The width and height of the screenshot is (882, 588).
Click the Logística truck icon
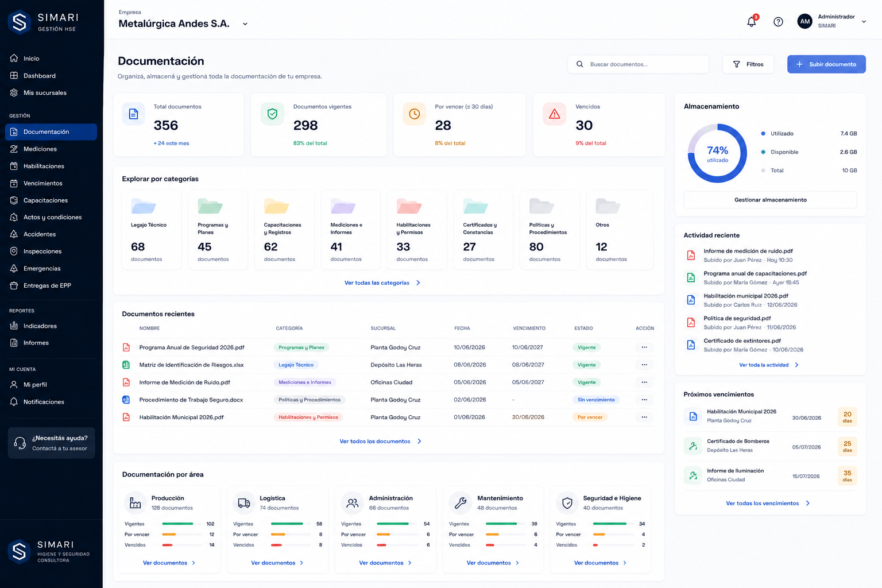coord(244,503)
